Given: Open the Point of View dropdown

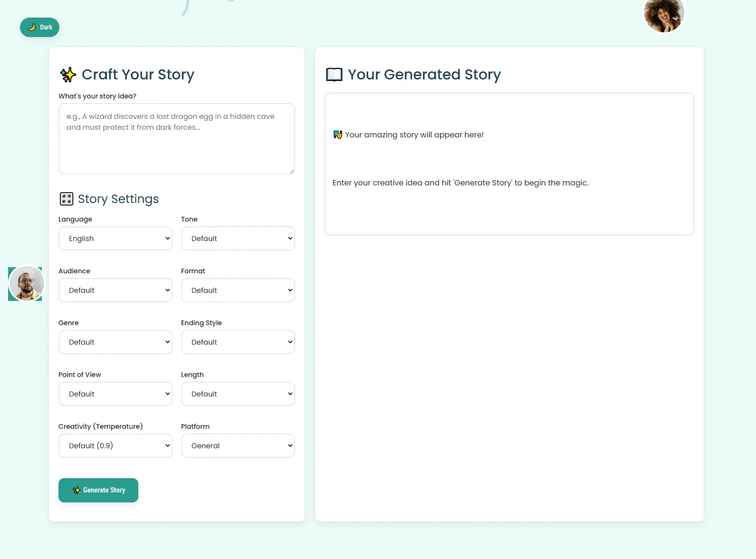Looking at the screenshot, I should tap(115, 394).
